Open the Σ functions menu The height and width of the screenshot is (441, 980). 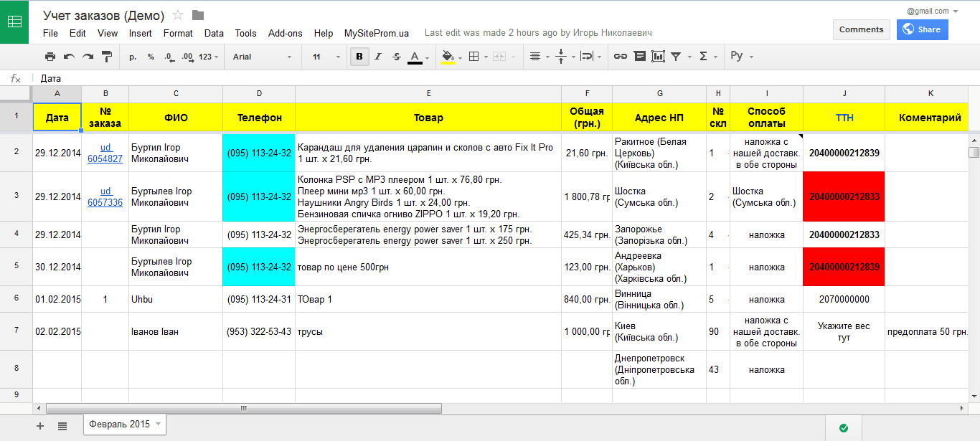[x=707, y=57]
